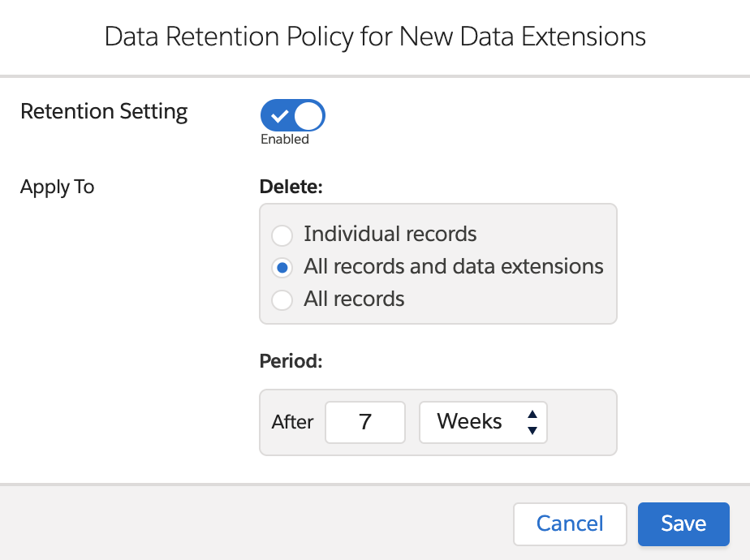Click the checkmark inside the enabled toggle
Viewport: 750px width, 560px height.
point(279,116)
